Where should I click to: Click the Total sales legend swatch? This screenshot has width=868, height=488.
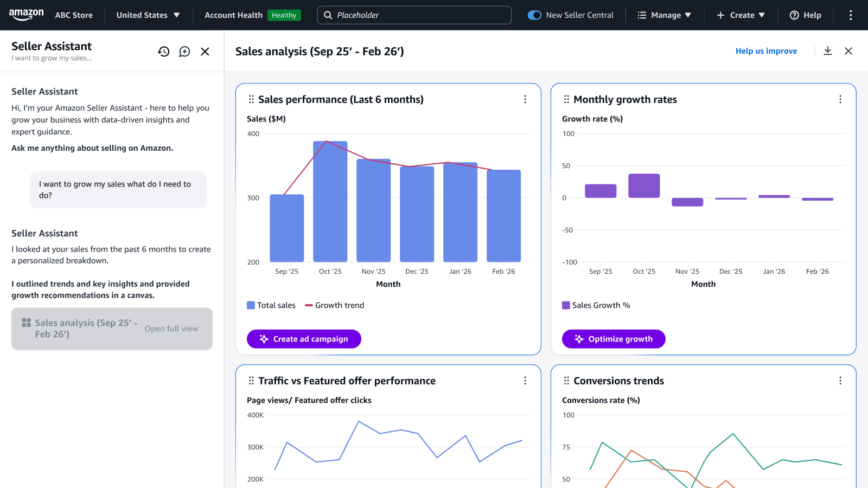click(x=251, y=305)
